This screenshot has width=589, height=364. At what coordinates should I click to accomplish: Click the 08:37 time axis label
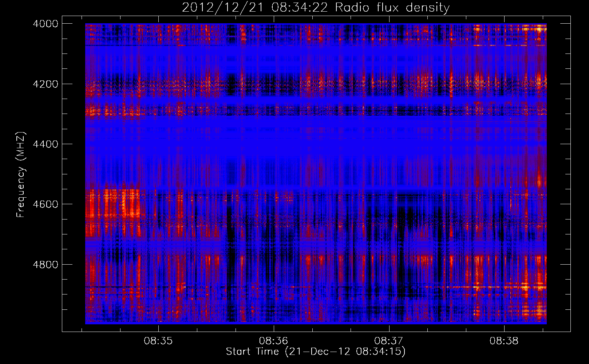point(389,341)
